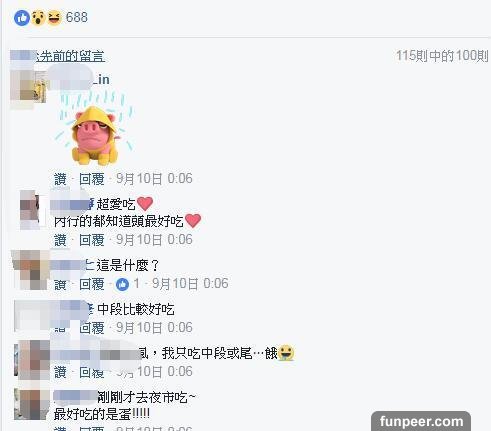Click the Wow reaction emoji icon

(x=39, y=18)
